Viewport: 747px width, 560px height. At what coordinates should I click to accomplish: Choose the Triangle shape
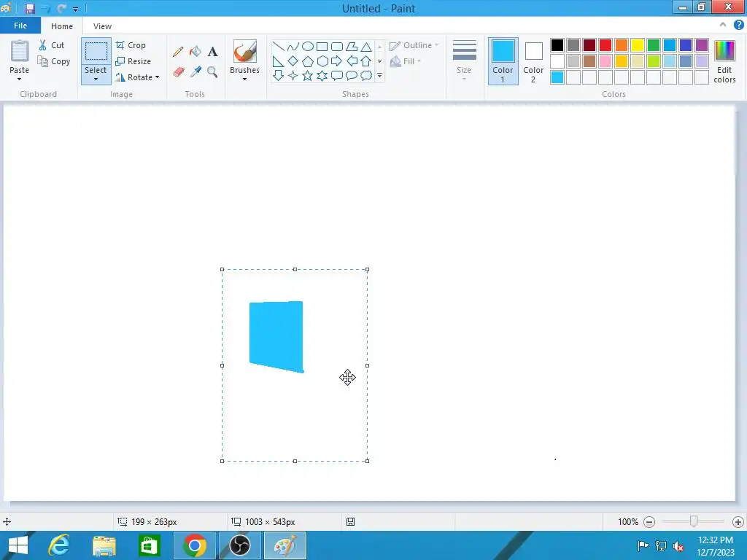click(366, 47)
